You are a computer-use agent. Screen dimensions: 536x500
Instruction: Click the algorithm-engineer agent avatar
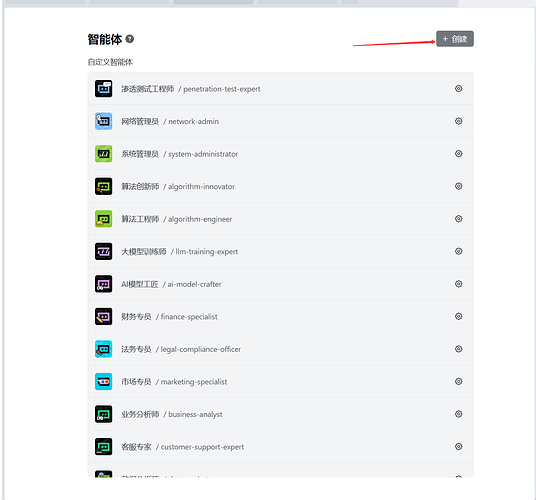(104, 219)
